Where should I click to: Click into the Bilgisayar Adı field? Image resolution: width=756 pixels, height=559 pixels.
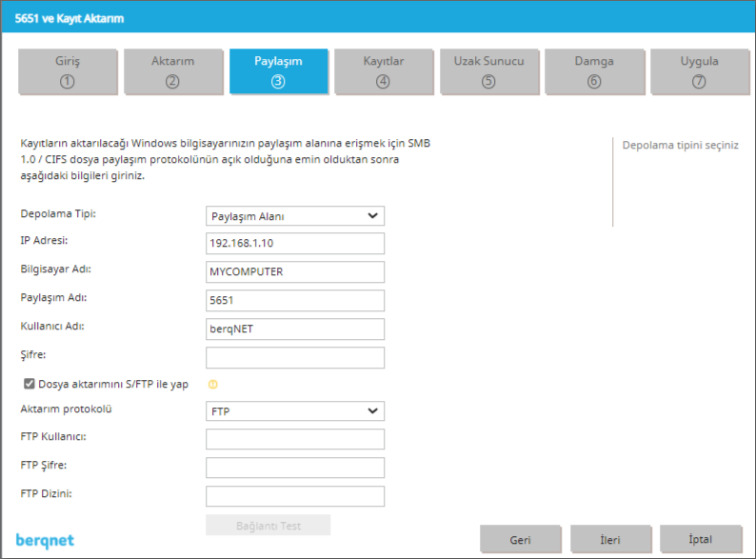tap(295, 272)
